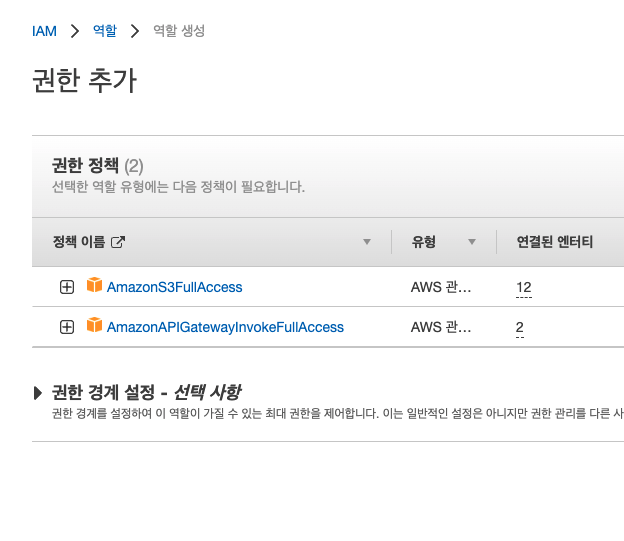This screenshot has height=541, width=624.
Task: Sort by the 유형 column arrow
Action: coord(472,242)
